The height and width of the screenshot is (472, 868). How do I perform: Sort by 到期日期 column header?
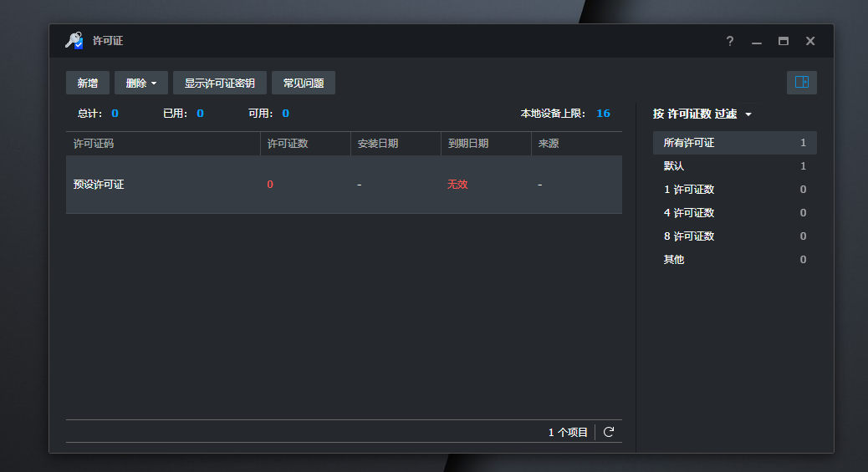click(486, 144)
